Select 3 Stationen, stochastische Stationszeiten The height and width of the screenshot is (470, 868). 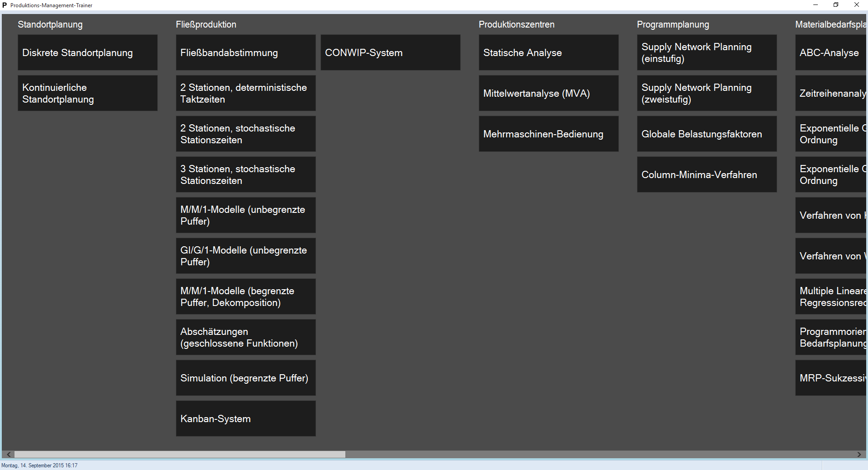click(245, 174)
